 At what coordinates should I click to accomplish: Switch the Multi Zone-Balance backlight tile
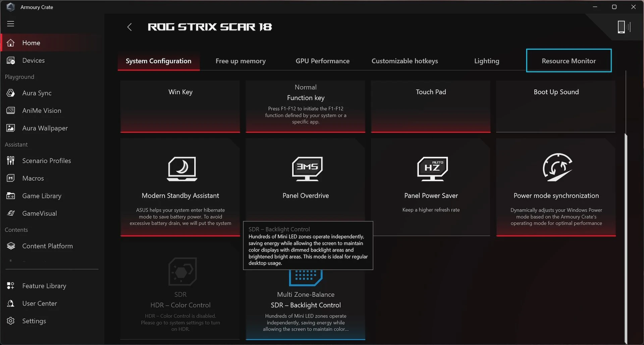point(305,305)
